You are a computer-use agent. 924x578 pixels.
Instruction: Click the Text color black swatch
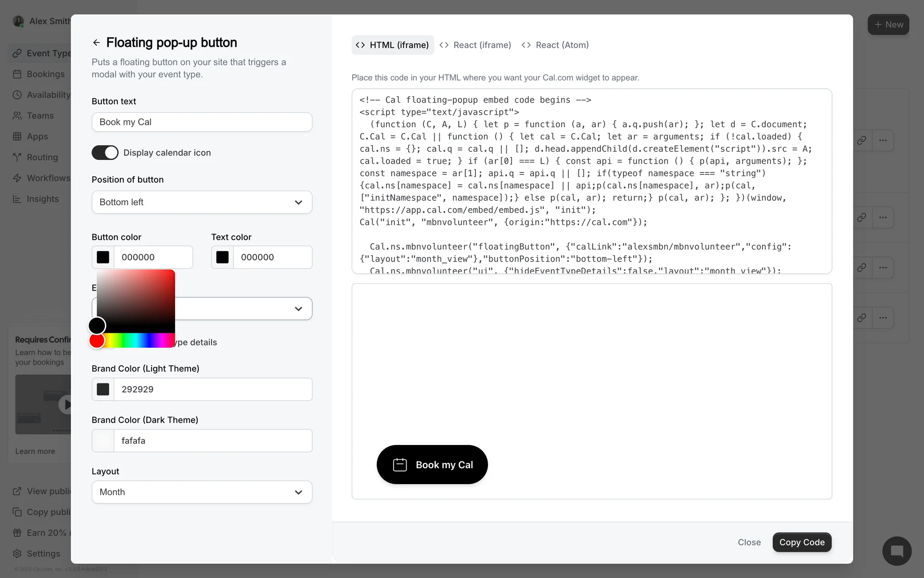coord(222,257)
